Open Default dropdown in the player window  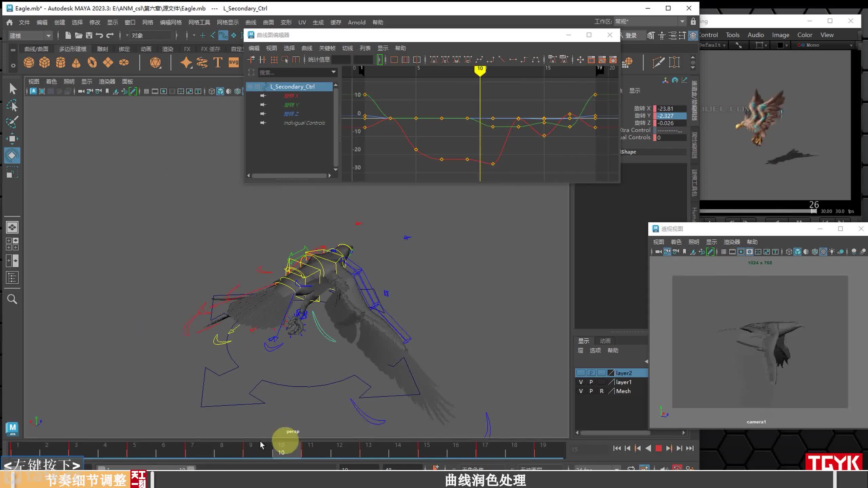(x=713, y=45)
